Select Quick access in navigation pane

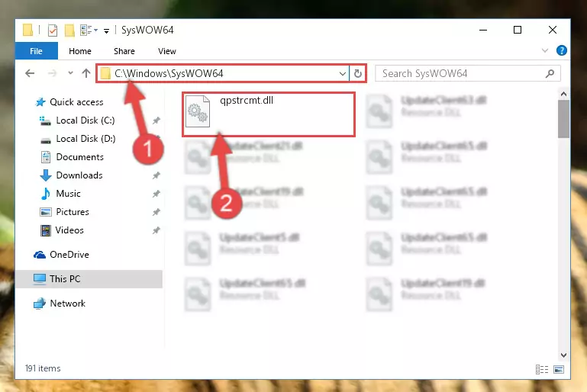click(76, 101)
